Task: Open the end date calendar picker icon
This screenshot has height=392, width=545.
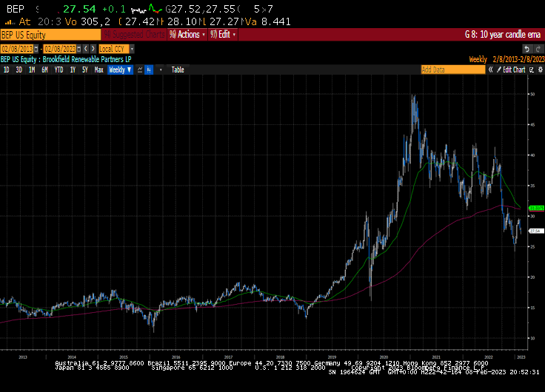Action: click(x=79, y=49)
